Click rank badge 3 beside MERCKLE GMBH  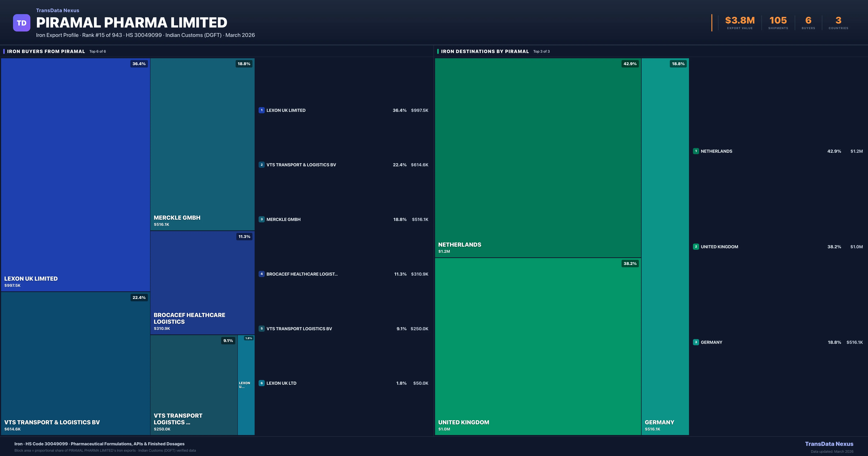coord(261,219)
